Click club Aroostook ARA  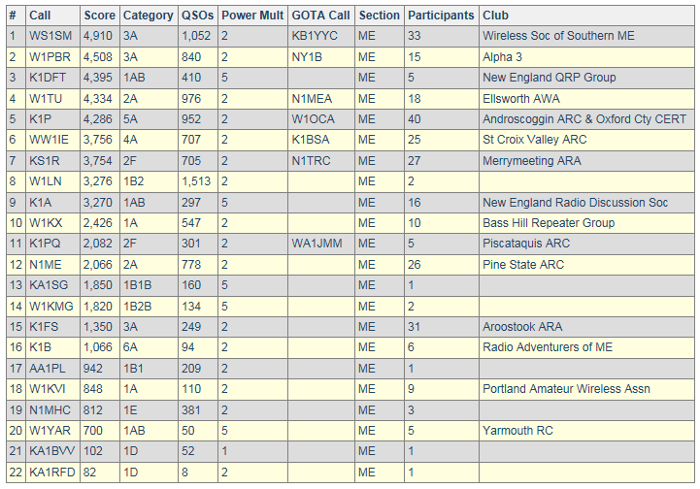[522, 326]
